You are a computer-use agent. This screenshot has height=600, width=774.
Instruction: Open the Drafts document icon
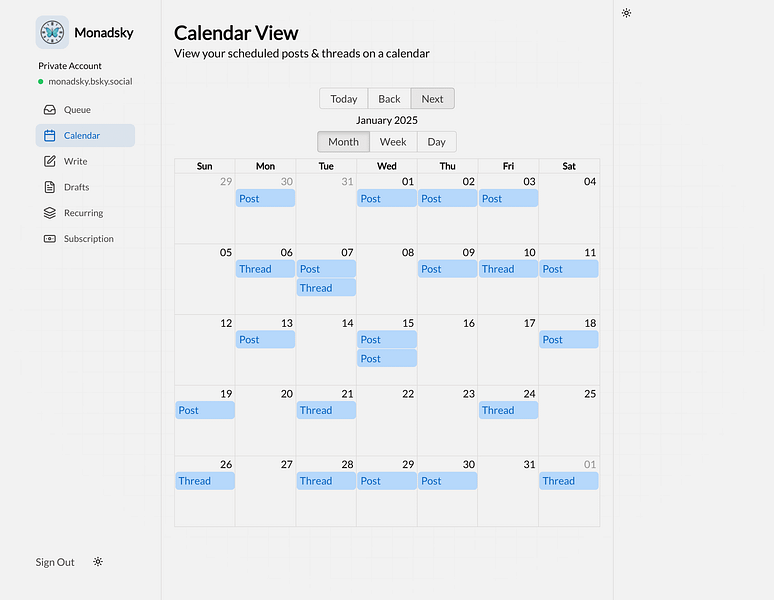click(50, 187)
